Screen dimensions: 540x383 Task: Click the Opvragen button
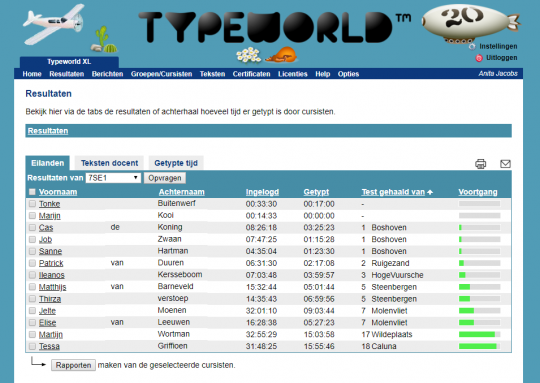(x=165, y=178)
